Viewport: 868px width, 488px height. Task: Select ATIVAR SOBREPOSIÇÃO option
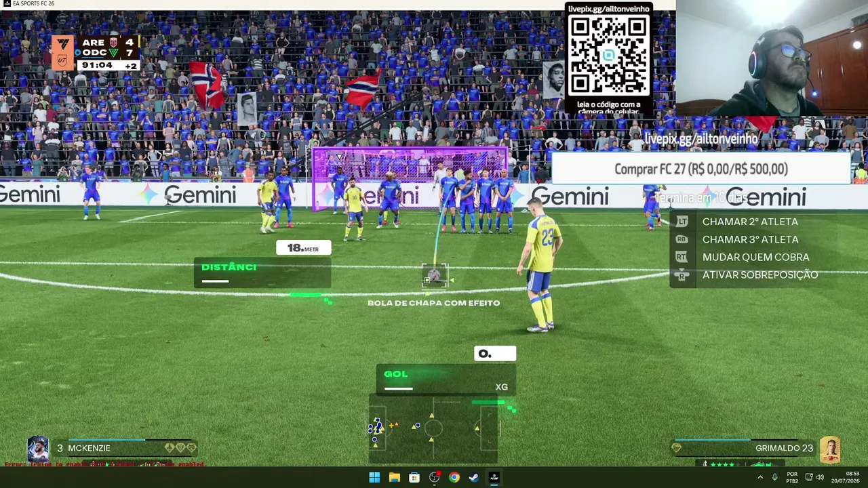[760, 274]
